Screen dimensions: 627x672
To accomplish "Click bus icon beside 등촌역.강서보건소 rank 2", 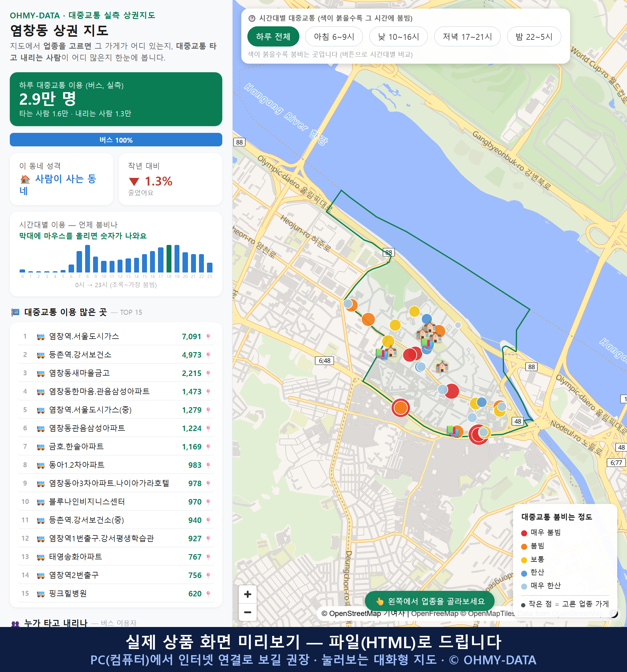I will coord(40,355).
